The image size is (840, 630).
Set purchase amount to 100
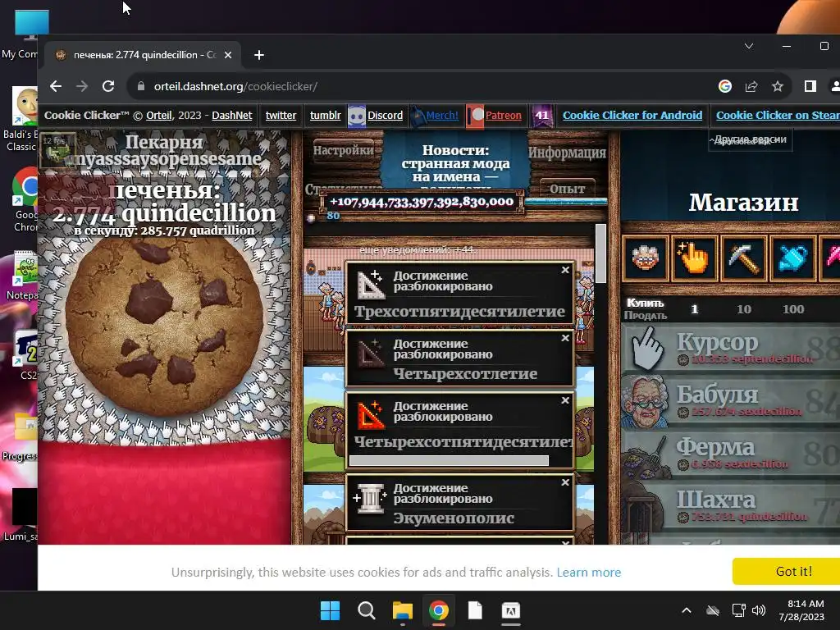click(793, 309)
